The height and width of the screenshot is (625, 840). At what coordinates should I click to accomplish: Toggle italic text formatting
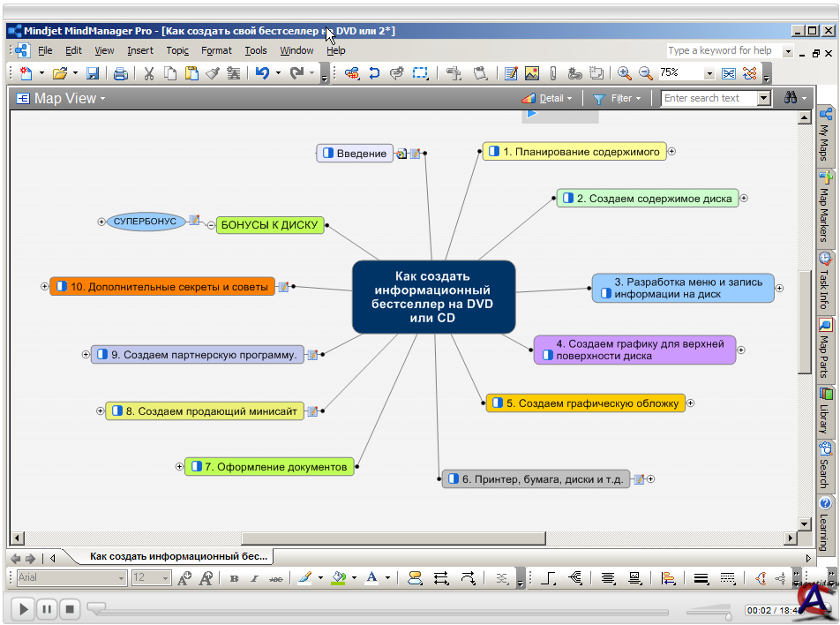click(254, 579)
